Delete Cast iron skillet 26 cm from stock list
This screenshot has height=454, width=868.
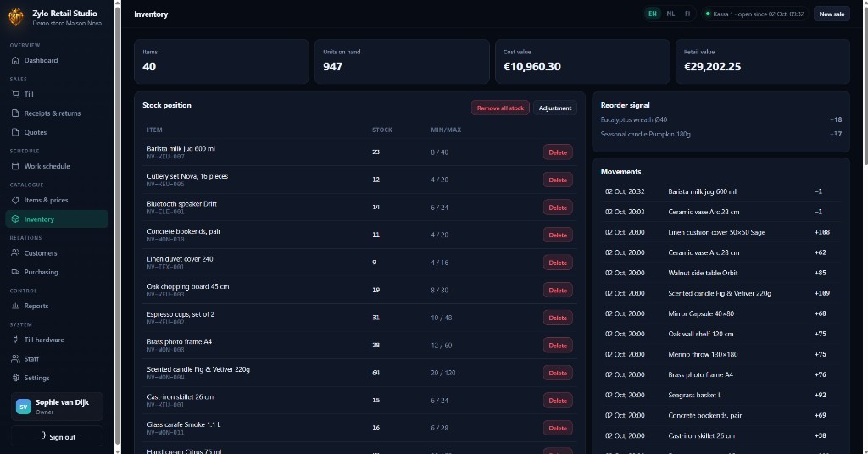coord(558,401)
